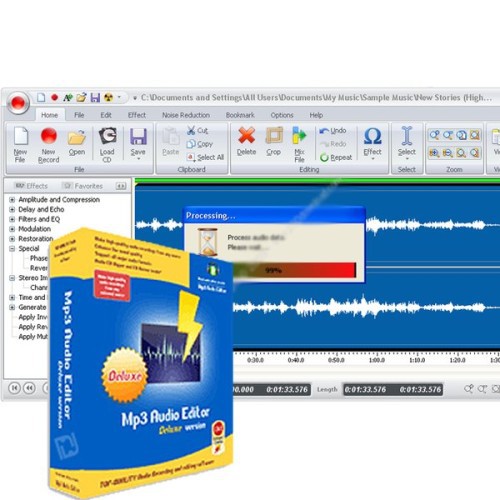Screen dimensions: 500x500
Task: Expand the Restoration tree node
Action: (12, 239)
